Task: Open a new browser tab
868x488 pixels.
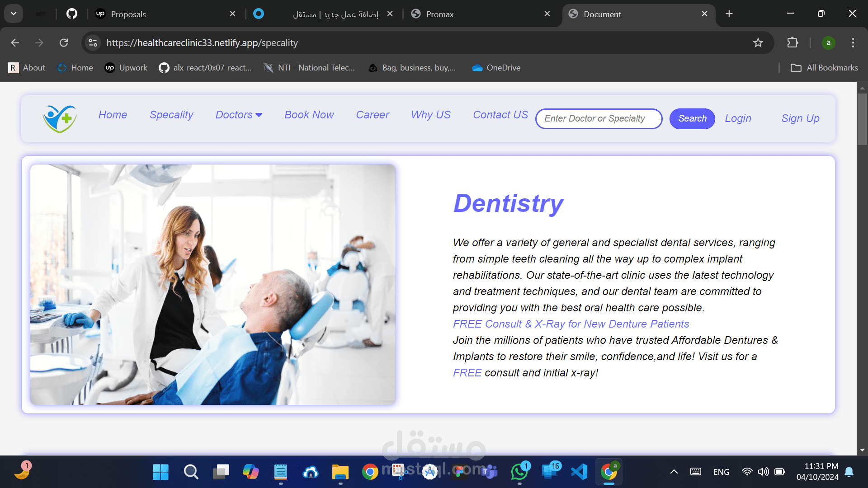Action: pyautogui.click(x=729, y=14)
